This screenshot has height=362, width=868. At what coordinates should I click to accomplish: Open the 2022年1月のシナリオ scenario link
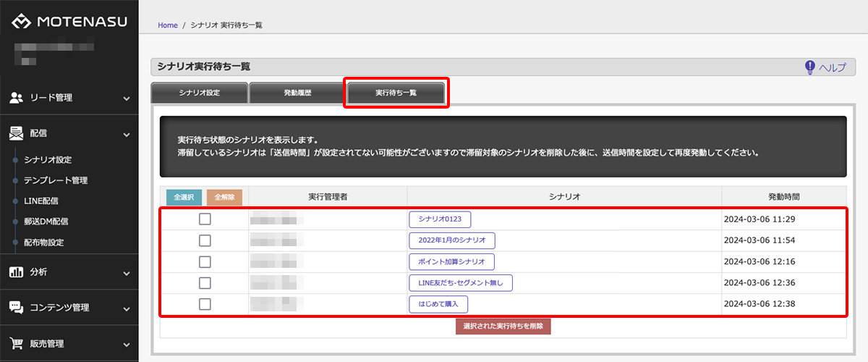point(451,240)
